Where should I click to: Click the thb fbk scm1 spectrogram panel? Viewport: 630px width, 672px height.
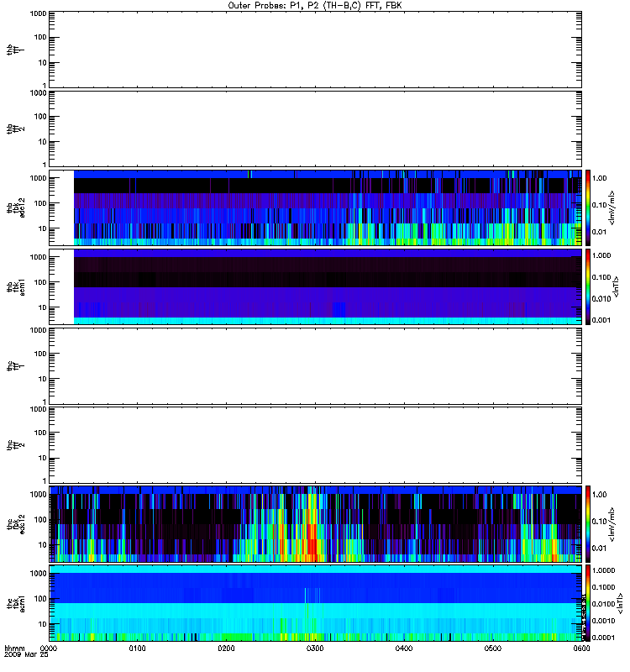316,286
